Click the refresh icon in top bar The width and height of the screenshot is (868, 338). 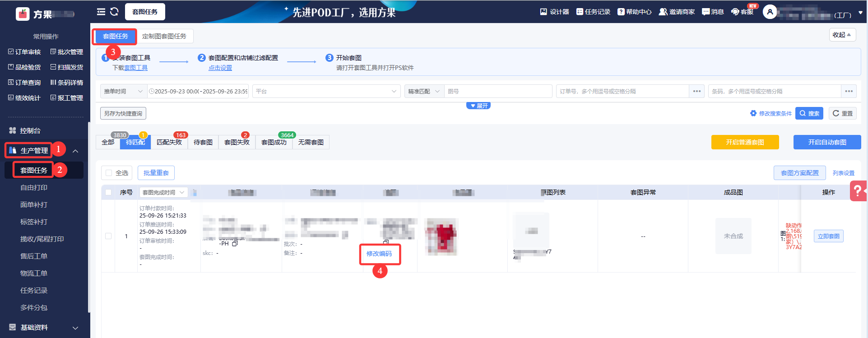pos(114,12)
